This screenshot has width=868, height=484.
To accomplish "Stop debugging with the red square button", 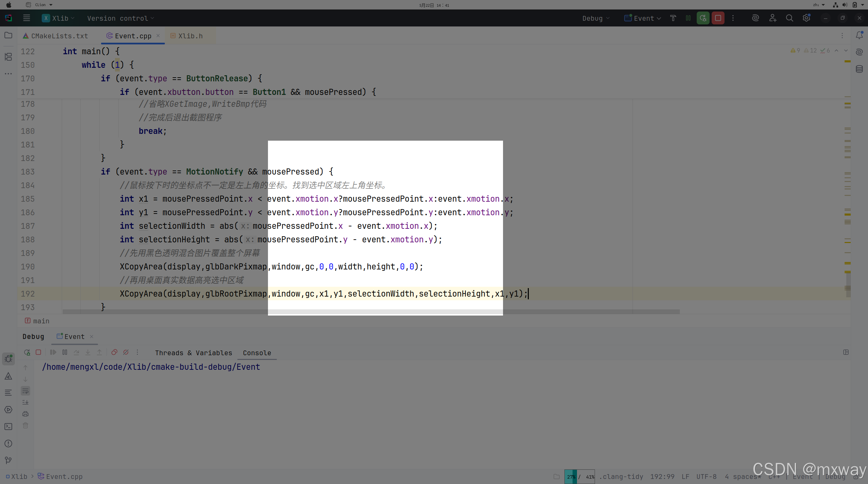I will (718, 18).
